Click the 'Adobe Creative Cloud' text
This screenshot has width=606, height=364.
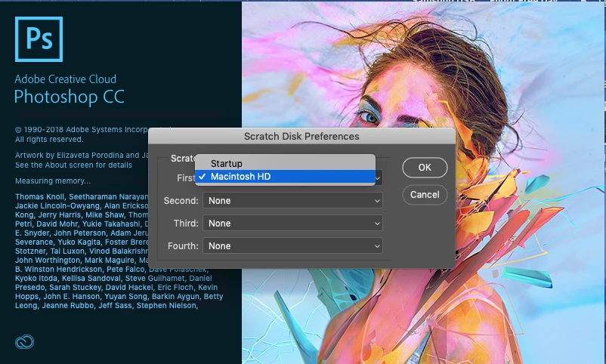point(65,79)
